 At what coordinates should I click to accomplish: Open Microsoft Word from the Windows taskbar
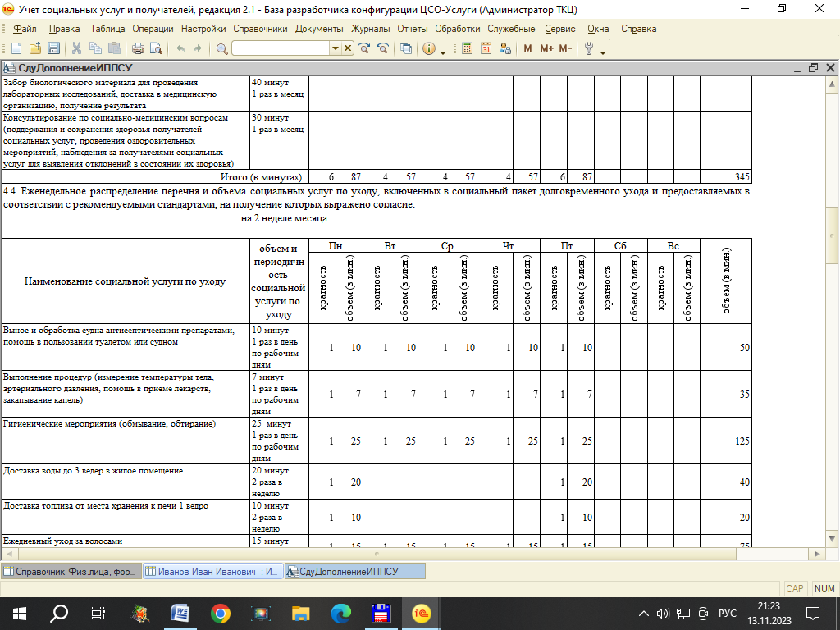[180, 613]
